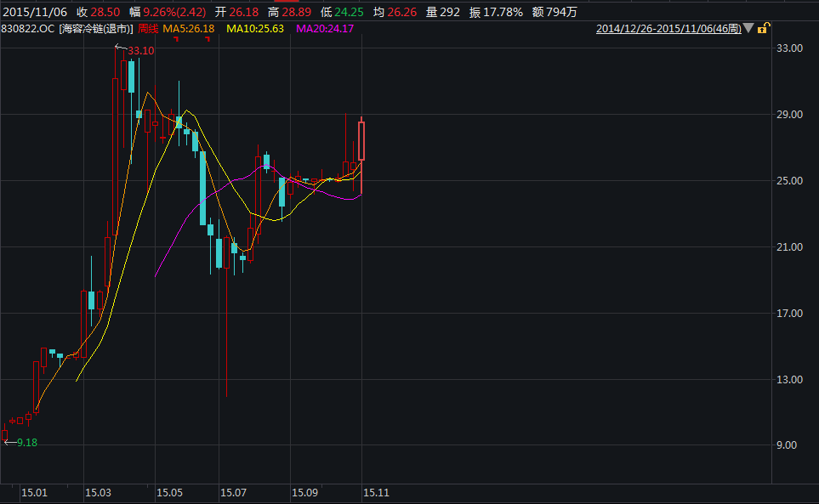Click the 33.10 highest price marker
819x504 pixels.
tap(140, 51)
